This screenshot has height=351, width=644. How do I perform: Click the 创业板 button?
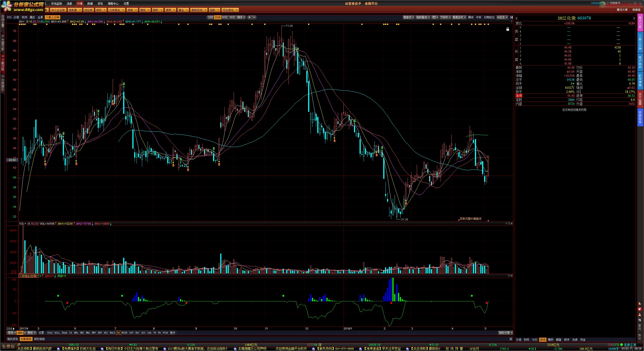[88, 10]
